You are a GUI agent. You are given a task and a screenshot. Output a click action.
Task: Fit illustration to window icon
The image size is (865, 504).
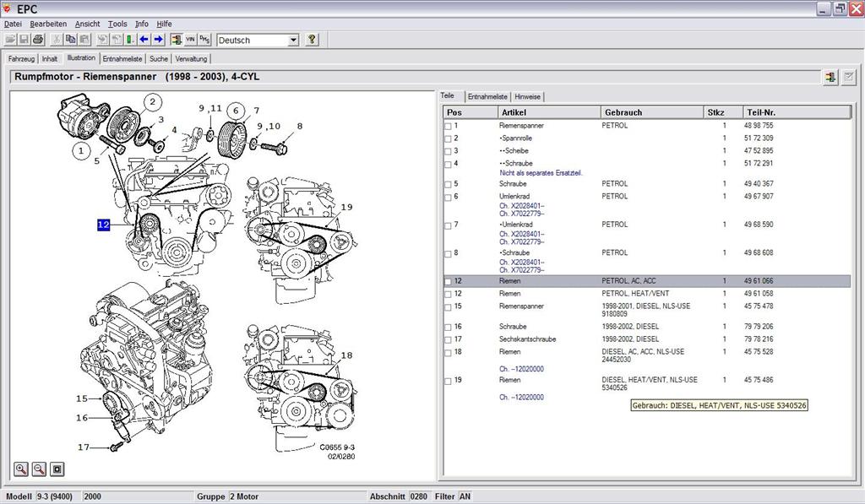(x=57, y=469)
